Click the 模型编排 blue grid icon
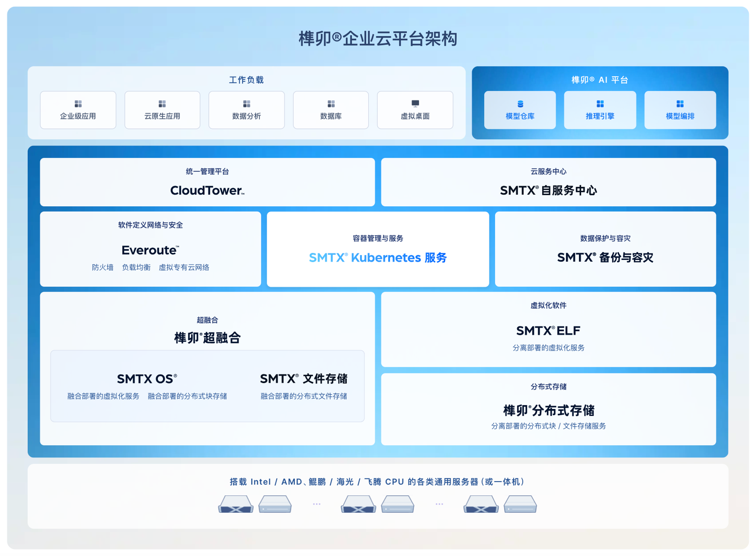 click(x=680, y=104)
